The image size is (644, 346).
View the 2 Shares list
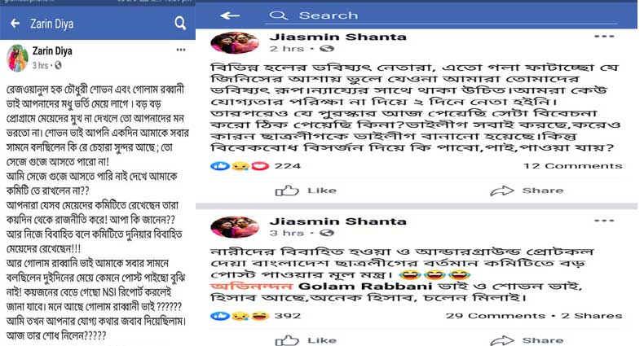[x=592, y=316]
